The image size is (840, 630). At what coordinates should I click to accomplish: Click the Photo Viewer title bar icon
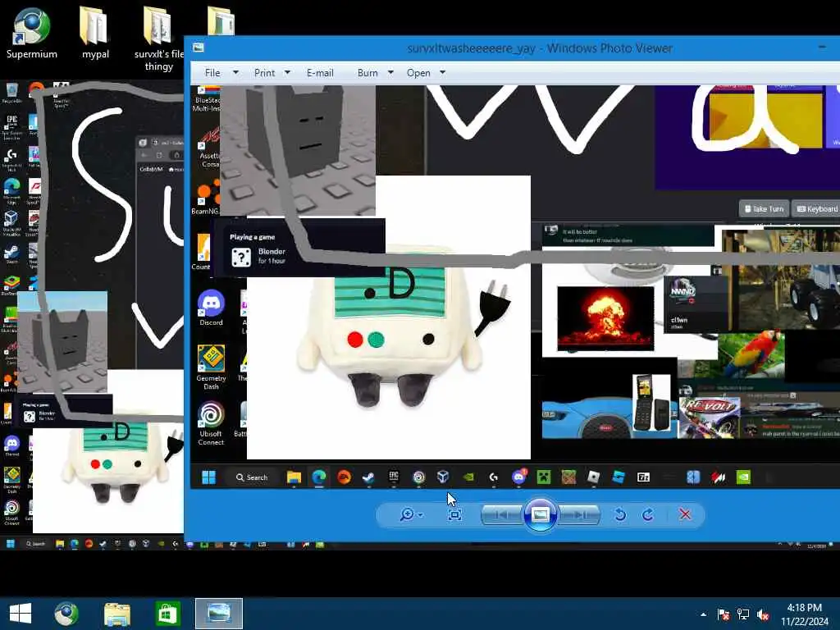coord(199,48)
